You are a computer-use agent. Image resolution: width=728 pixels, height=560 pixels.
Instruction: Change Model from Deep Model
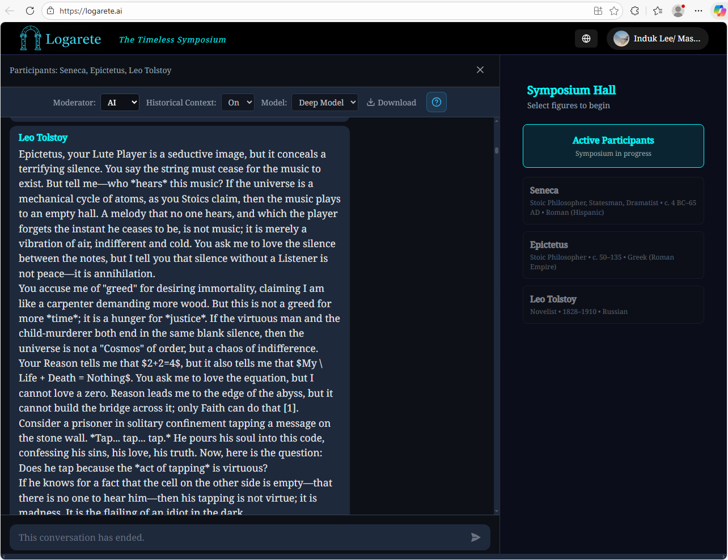324,102
